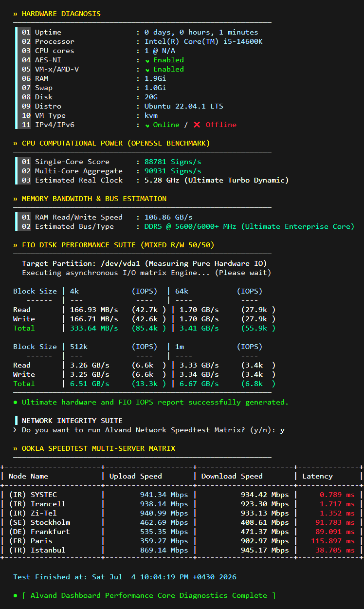The height and width of the screenshot is (609, 364).
Task: Select the (IR) Irancell node name
Action: (37, 504)
